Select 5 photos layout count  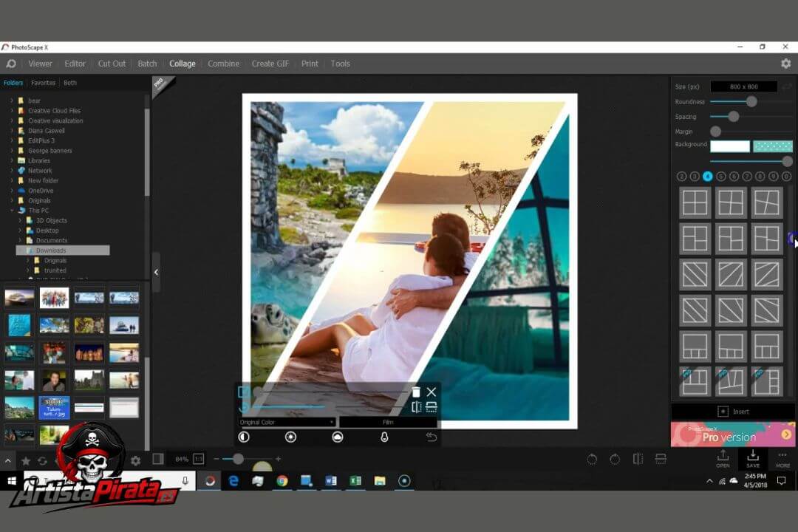tap(720, 176)
